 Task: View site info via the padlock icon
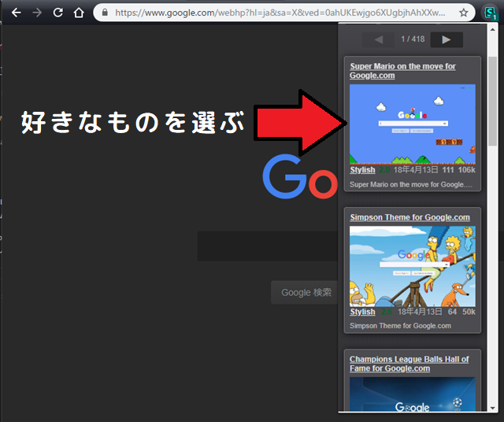pos(105,13)
